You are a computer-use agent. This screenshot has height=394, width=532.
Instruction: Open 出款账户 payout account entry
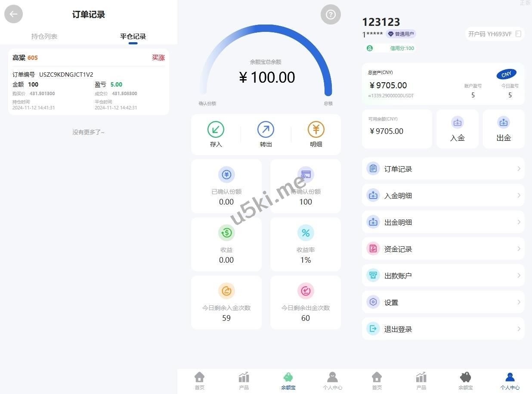pos(443,276)
